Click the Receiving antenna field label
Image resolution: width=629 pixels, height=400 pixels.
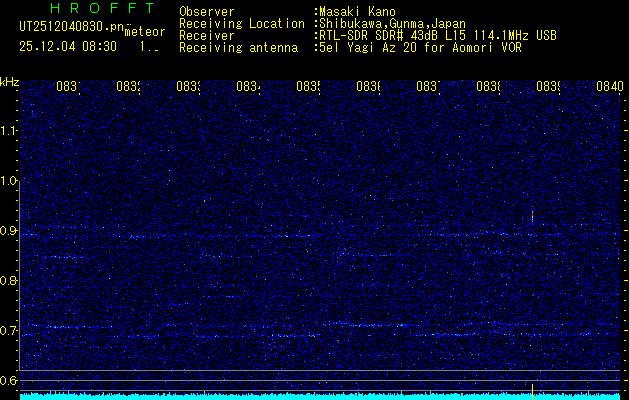tap(237, 46)
